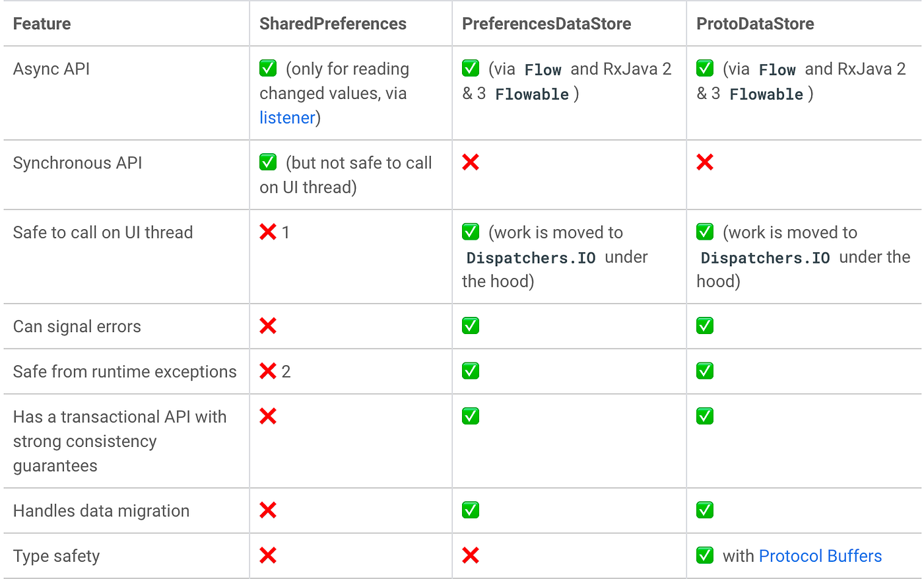Click green check beside Protocol Buffers text
The image size is (924, 579).
[705, 555]
